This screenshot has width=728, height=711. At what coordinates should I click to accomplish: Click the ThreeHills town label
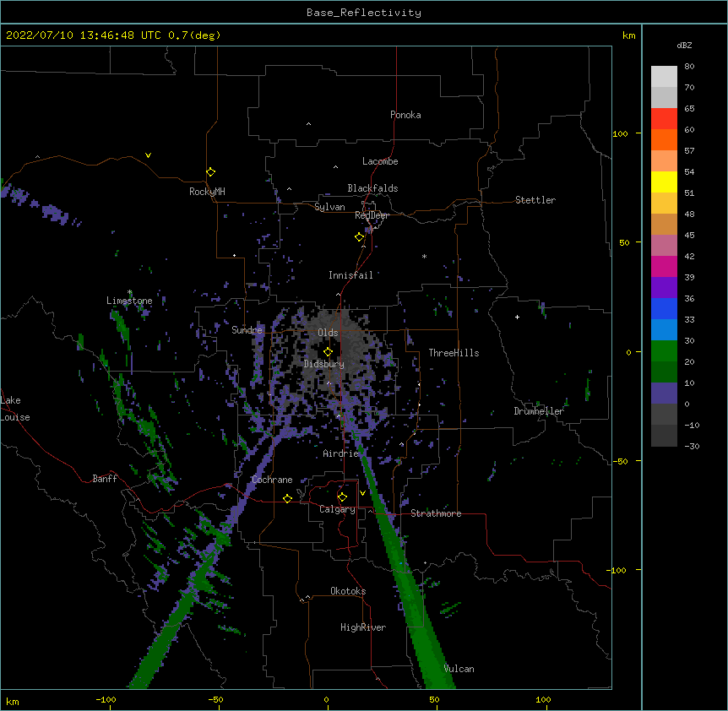pyautogui.click(x=454, y=353)
